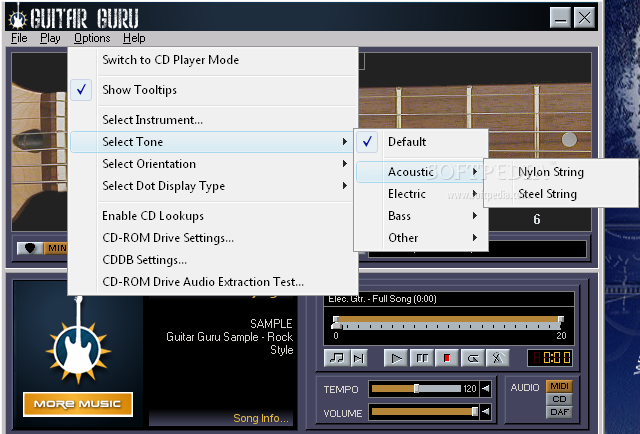640x434 pixels.
Task: Close the Guitar Guru window
Action: click(584, 18)
